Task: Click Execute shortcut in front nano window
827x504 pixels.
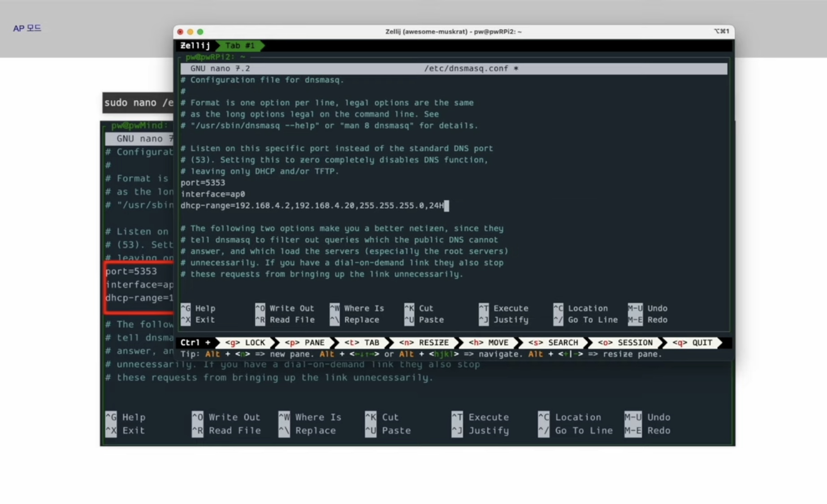Action: 503,308
